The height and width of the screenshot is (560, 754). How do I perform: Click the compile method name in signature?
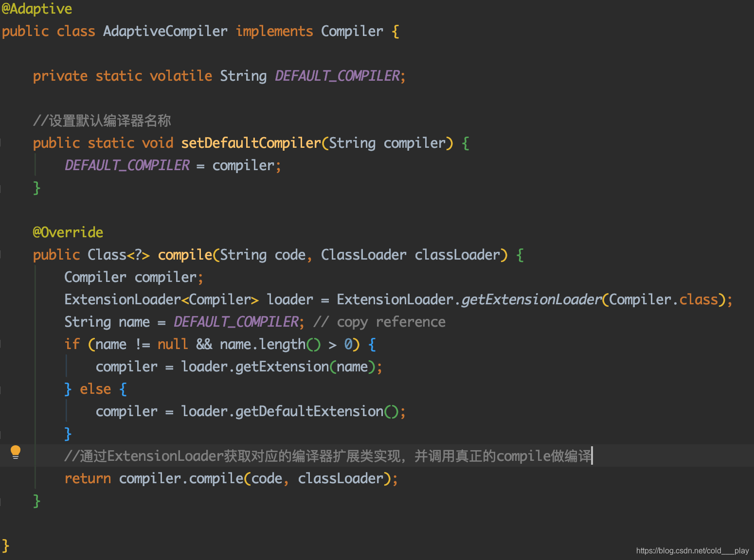pyautogui.click(x=185, y=255)
